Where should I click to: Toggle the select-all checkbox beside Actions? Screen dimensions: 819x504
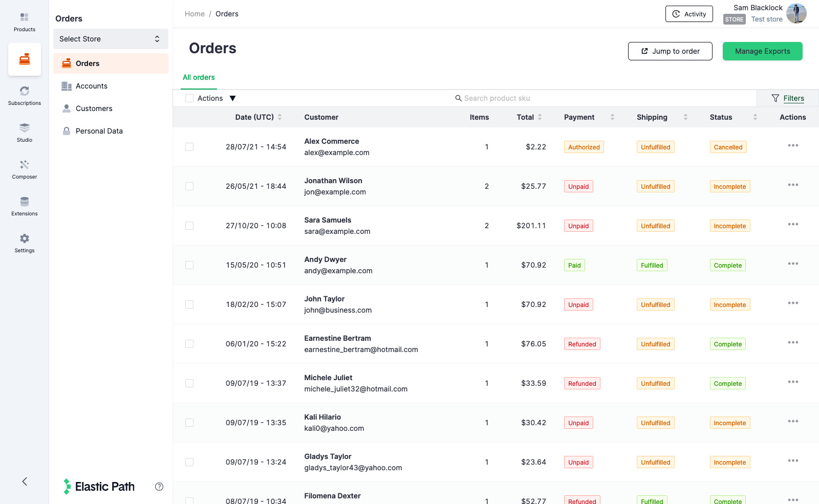pos(189,98)
